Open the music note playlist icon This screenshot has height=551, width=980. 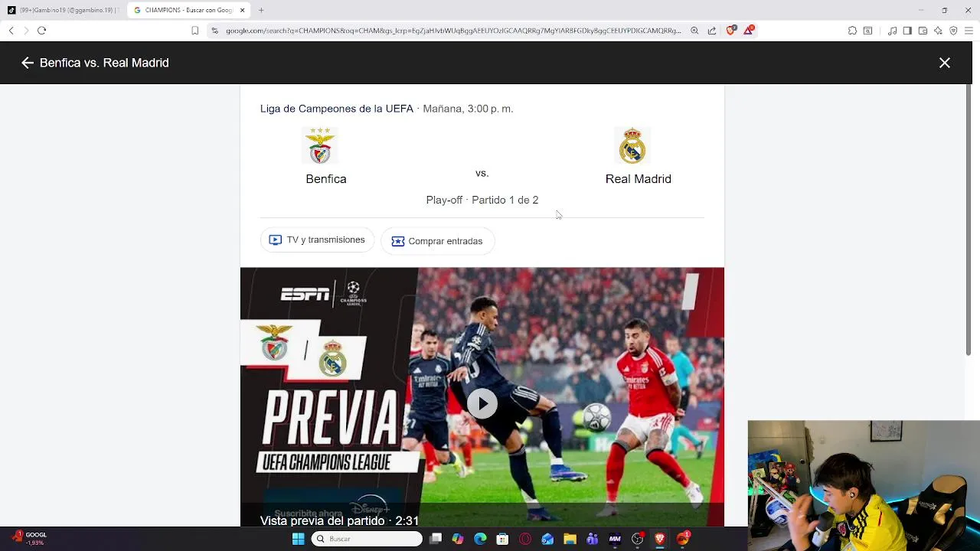tap(892, 31)
